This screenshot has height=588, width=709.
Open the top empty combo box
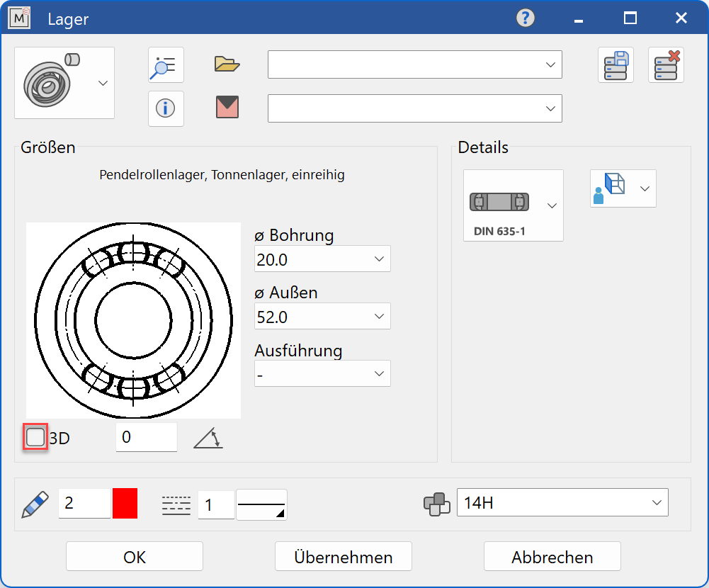point(414,64)
